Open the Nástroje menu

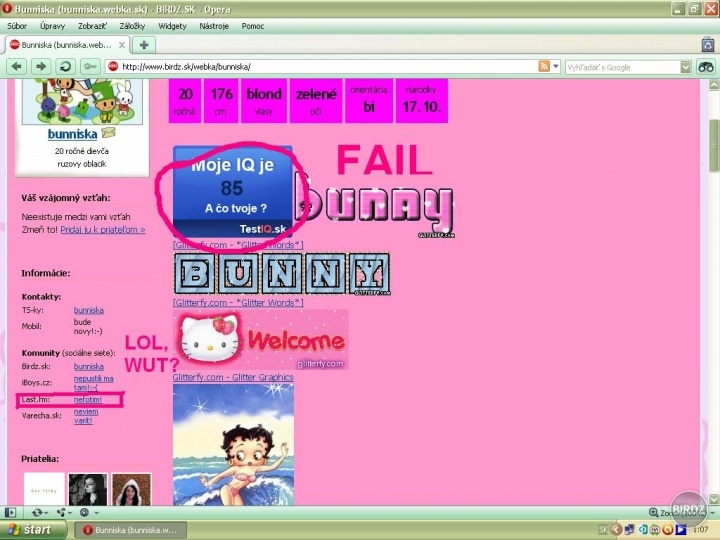click(x=214, y=26)
